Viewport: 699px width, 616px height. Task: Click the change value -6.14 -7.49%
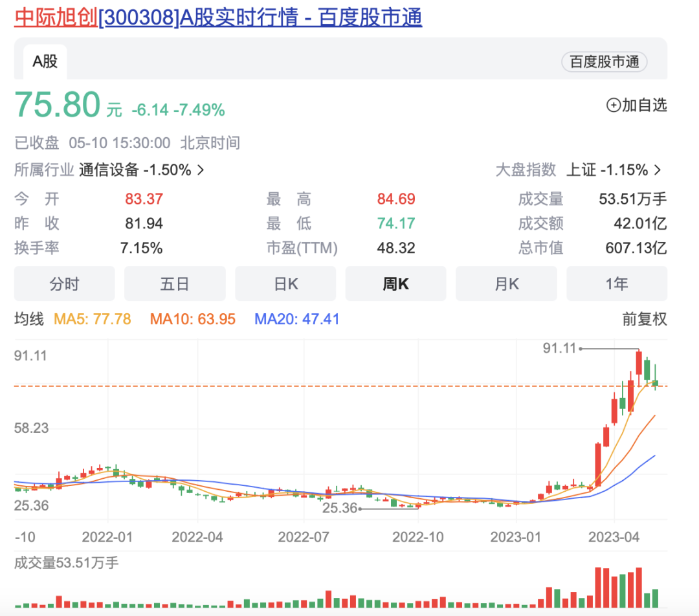[x=179, y=109]
